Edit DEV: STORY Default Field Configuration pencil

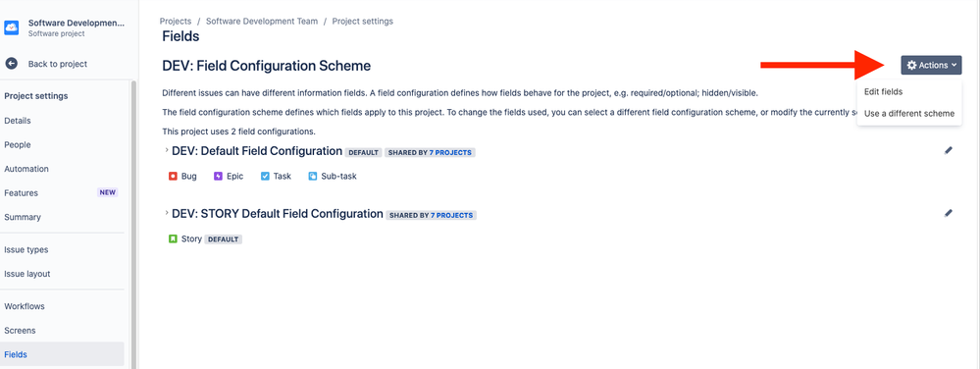949,213
